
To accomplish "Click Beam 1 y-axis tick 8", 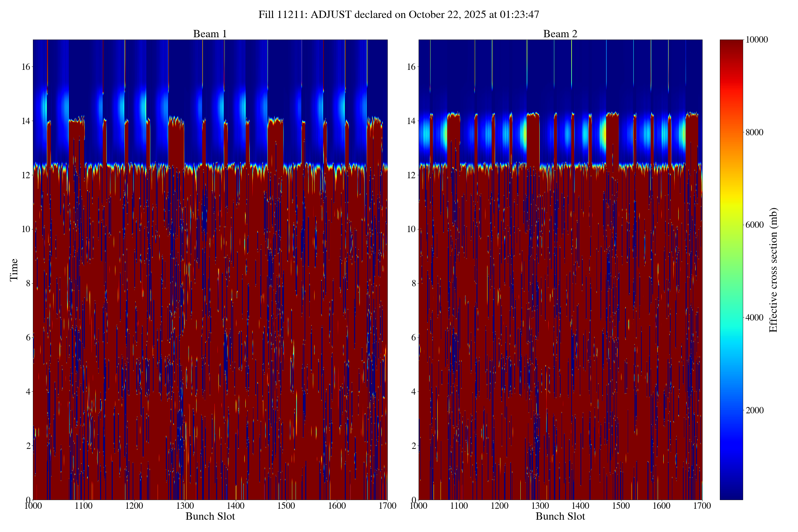I will click(28, 283).
